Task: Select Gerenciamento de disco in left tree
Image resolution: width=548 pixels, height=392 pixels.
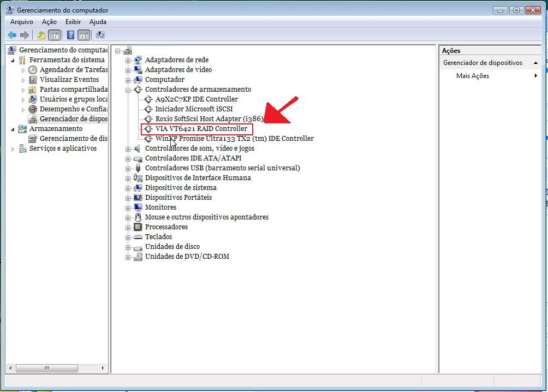Action: point(73,139)
